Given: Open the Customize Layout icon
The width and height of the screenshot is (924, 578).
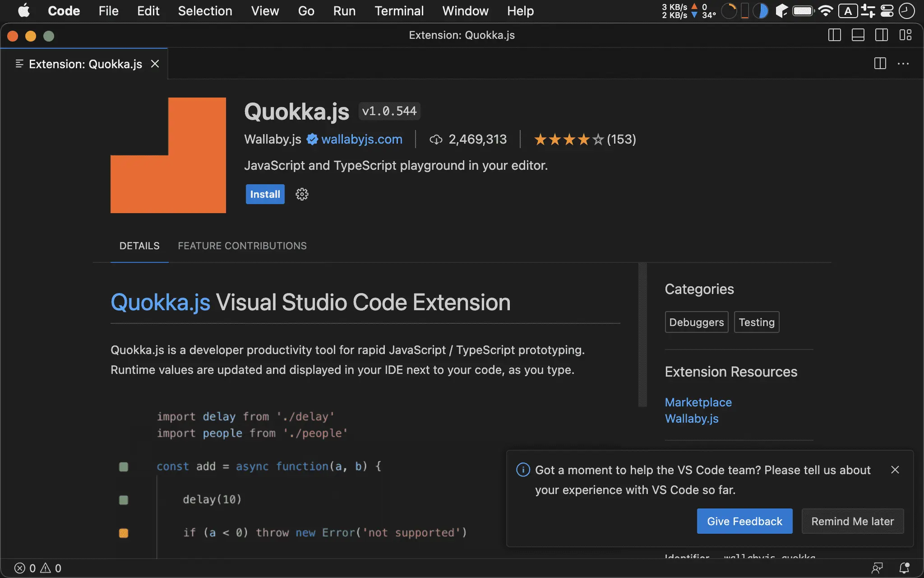Looking at the screenshot, I should tap(905, 35).
